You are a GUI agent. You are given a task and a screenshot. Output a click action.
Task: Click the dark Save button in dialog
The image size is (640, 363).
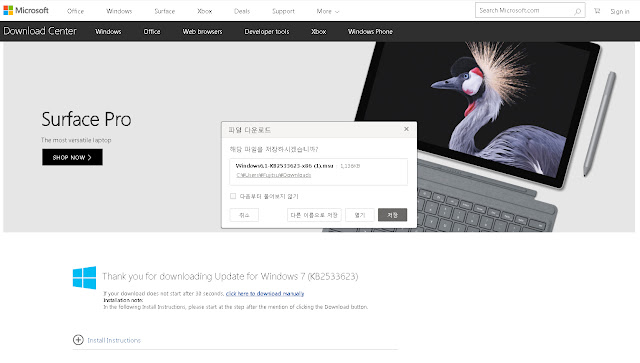[x=392, y=215]
